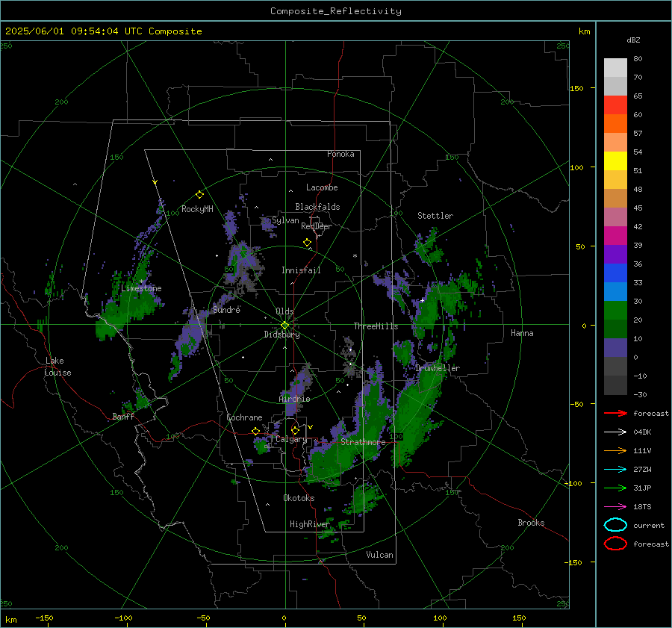
Task: Click the 18TS legend text
Action: coord(642,507)
